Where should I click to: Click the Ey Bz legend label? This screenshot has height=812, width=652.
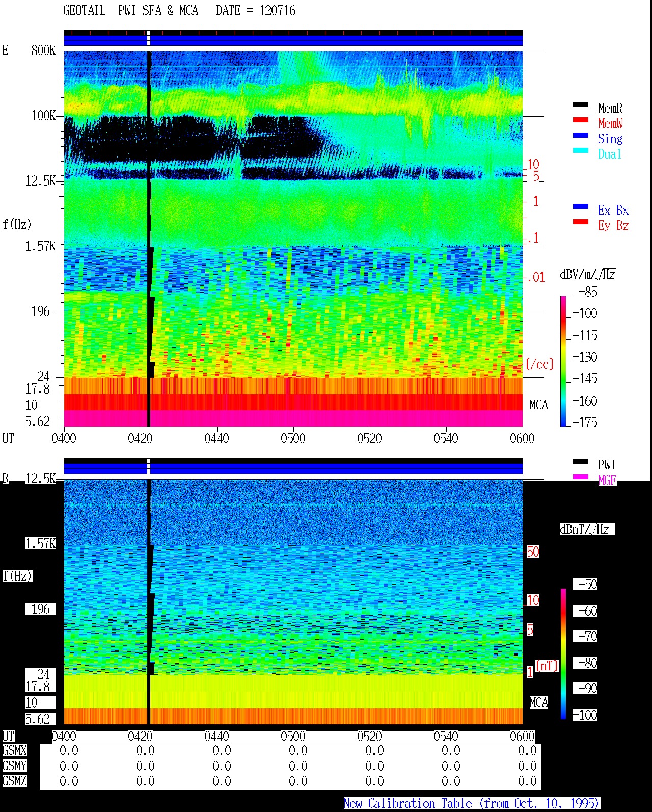tap(613, 225)
